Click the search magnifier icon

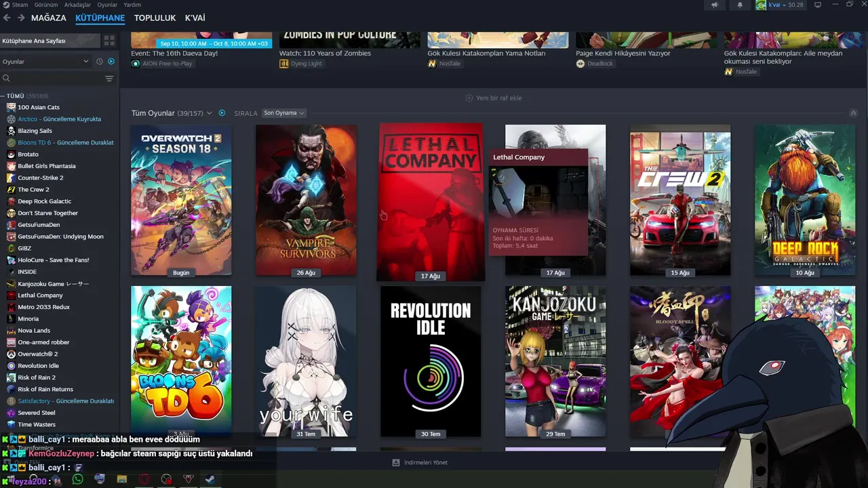[x=6, y=79]
